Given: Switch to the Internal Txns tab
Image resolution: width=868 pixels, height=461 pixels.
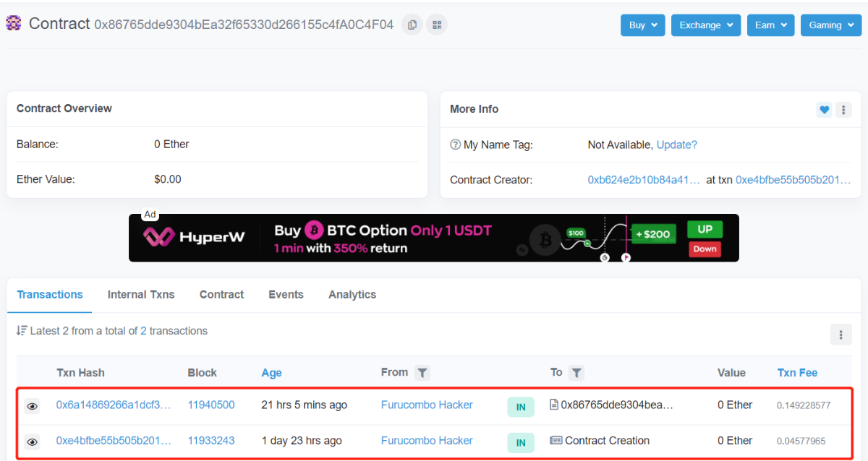Looking at the screenshot, I should pos(141,295).
